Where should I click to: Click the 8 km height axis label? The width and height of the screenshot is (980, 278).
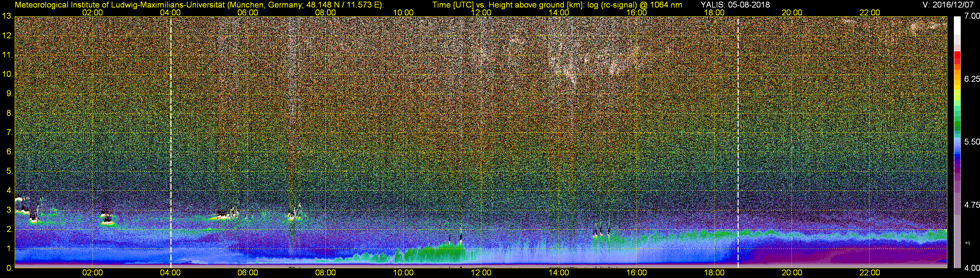pyautogui.click(x=9, y=113)
